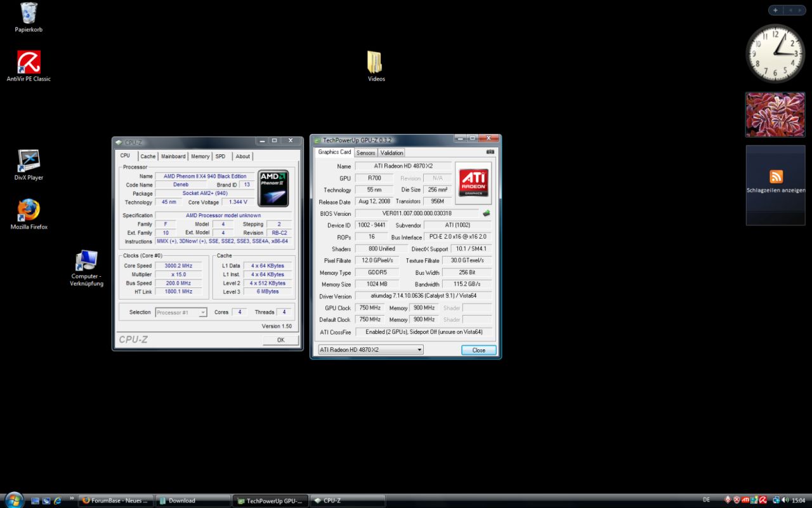The image size is (812, 508).
Task: Open the Sensors tab in GPU-Z
Action: [x=365, y=153]
